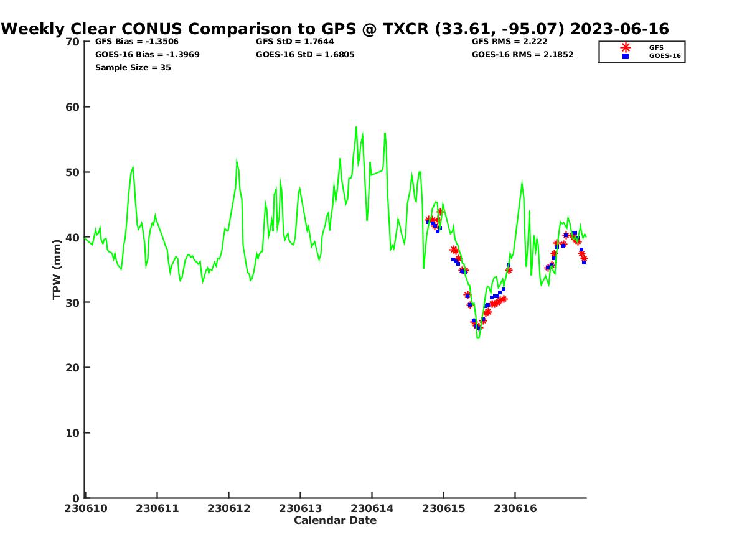Click the Sample Size = 35 annotation
The image size is (747, 560).
pyautogui.click(x=133, y=67)
